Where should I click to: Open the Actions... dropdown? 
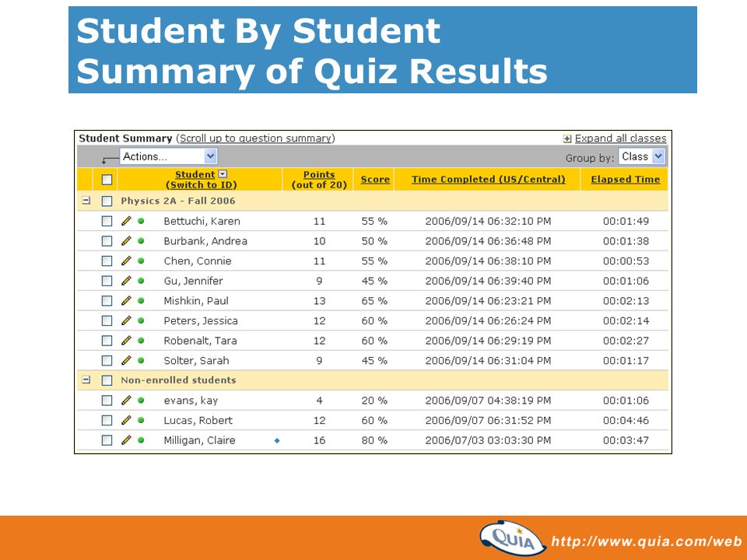(169, 156)
